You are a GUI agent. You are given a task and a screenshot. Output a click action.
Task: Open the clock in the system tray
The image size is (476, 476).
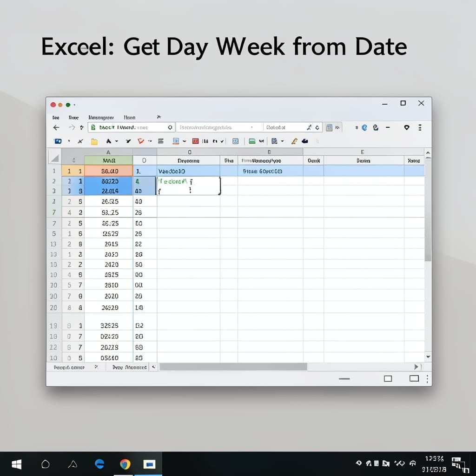pyautogui.click(x=434, y=464)
